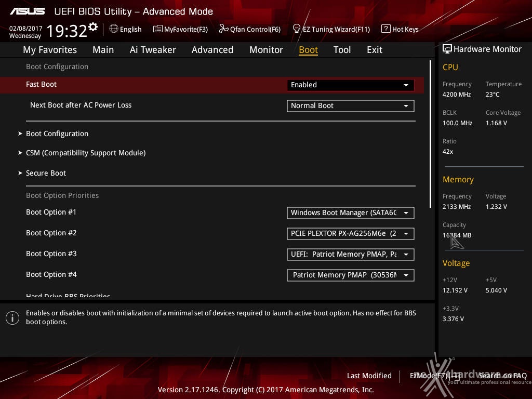This screenshot has height=399, width=532.
Task: Click the 19:32 clock display
Action: click(x=67, y=31)
